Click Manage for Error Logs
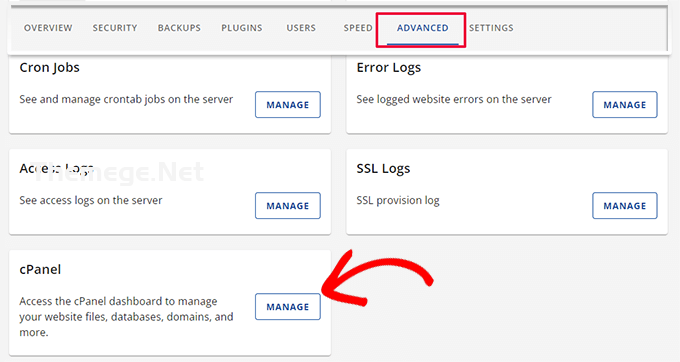 pyautogui.click(x=624, y=104)
